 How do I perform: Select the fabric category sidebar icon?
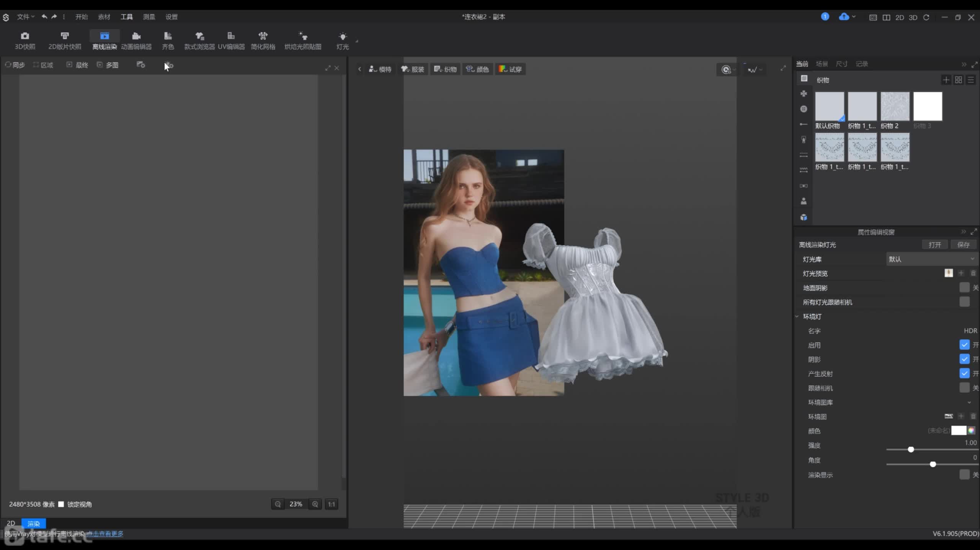[804, 79]
